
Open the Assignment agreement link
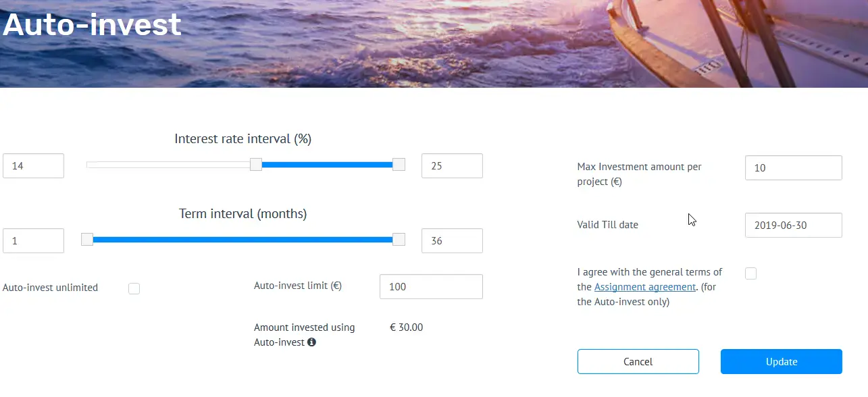coord(644,287)
